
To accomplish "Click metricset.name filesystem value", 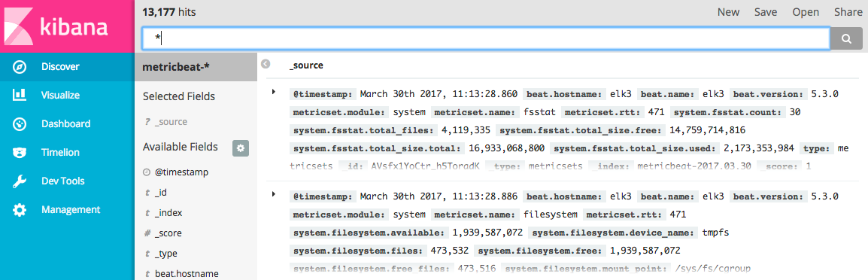I will [x=551, y=214].
